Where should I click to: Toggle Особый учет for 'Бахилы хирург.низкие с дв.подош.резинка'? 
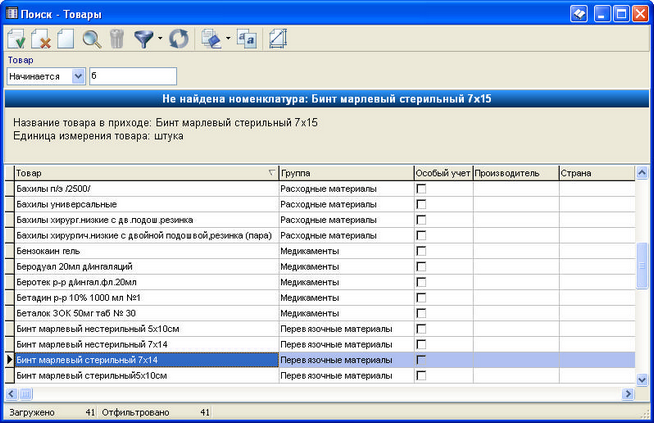pos(421,220)
